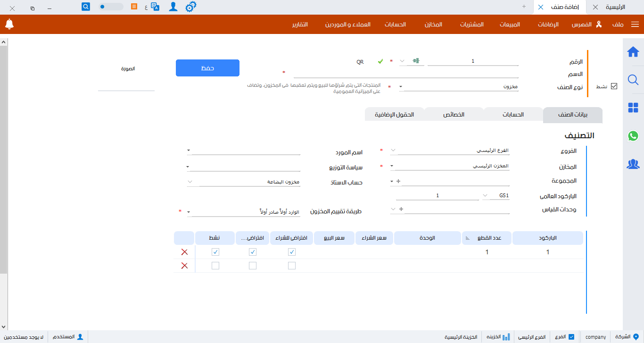Image resolution: width=644 pixels, height=343 pixels.
Task: Click the الاسم input field
Action: [x=405, y=74]
